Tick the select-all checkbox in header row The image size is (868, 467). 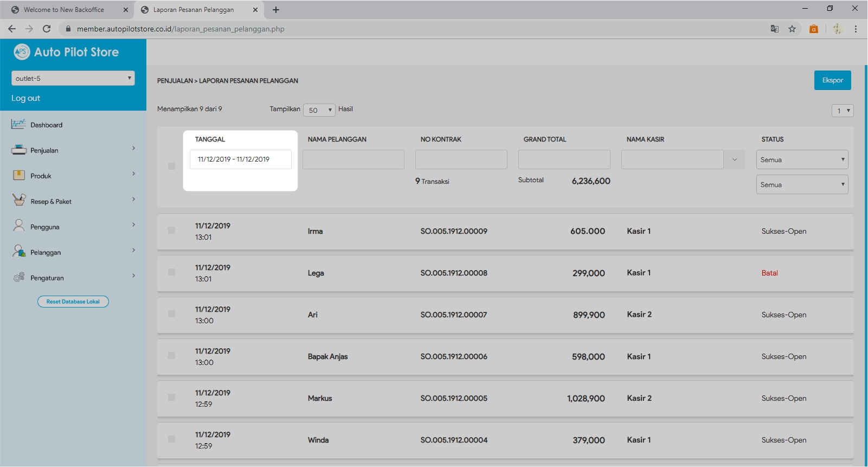click(171, 166)
